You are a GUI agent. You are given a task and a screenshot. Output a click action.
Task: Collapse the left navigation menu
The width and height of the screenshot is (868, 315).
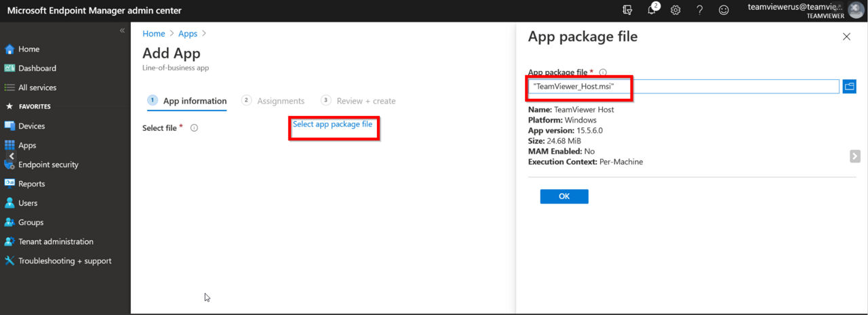coord(122,30)
